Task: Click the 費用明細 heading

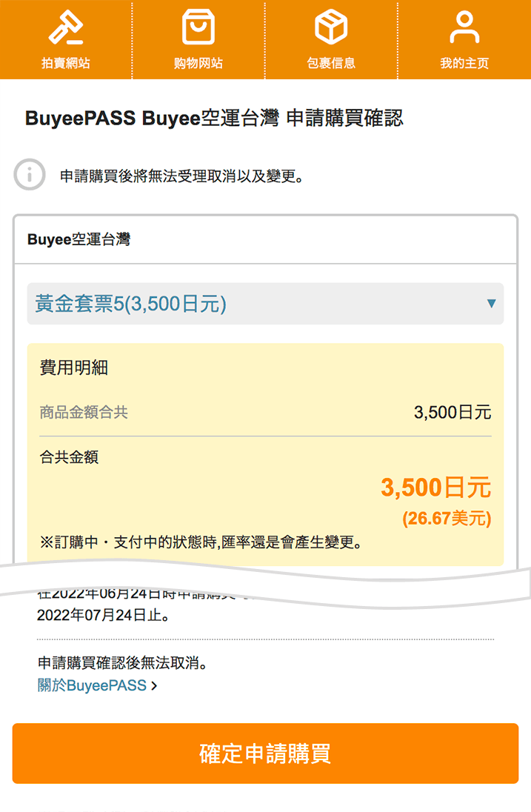Action: click(x=73, y=367)
